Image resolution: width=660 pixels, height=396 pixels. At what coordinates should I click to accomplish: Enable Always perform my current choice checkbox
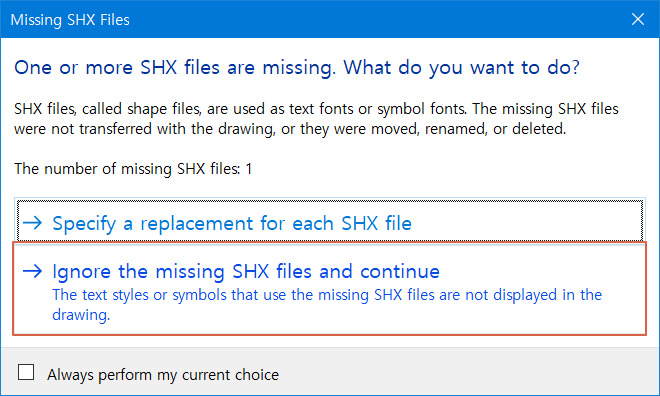tap(26, 372)
